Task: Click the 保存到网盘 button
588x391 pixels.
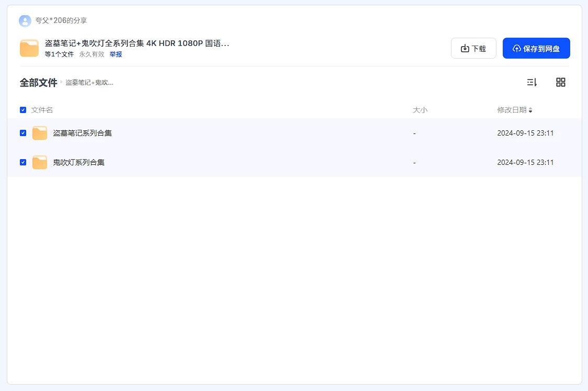Action: pyautogui.click(x=536, y=49)
